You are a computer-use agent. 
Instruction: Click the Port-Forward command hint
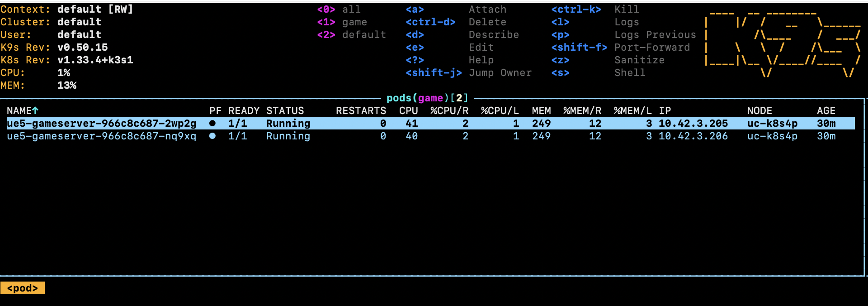652,47
